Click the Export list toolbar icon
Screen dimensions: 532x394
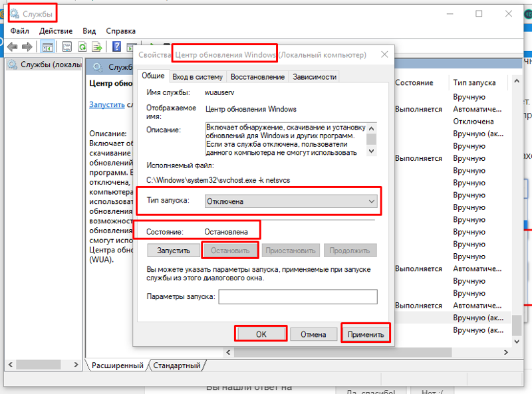click(x=97, y=47)
